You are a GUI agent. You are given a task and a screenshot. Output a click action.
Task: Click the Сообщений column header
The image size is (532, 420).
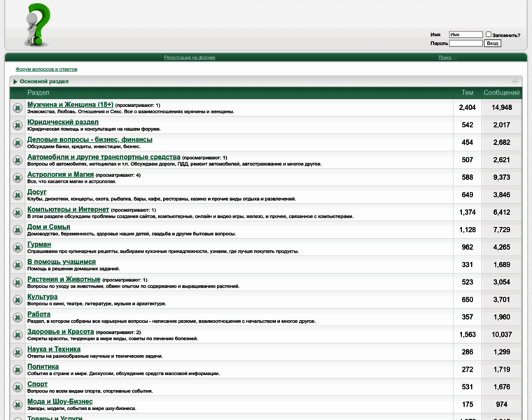pos(501,92)
